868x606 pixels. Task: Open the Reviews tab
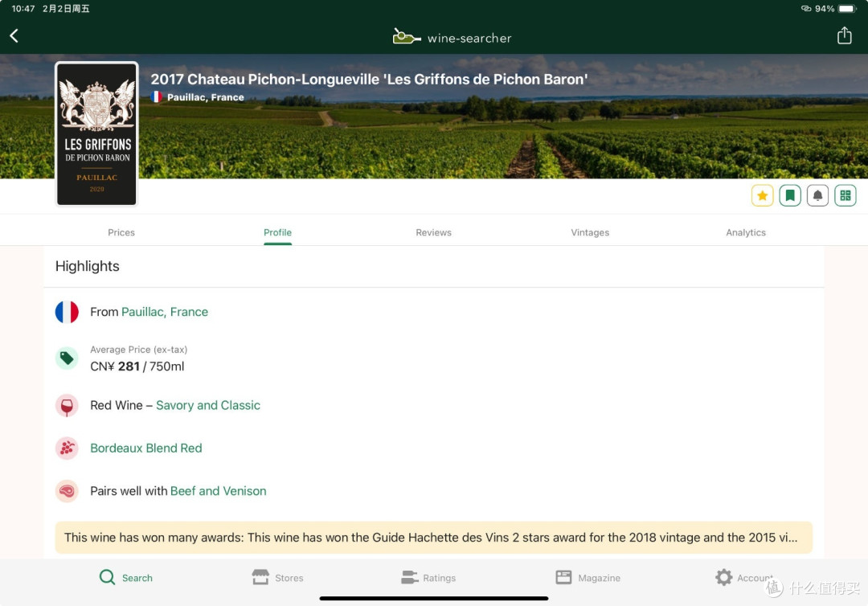pos(433,232)
